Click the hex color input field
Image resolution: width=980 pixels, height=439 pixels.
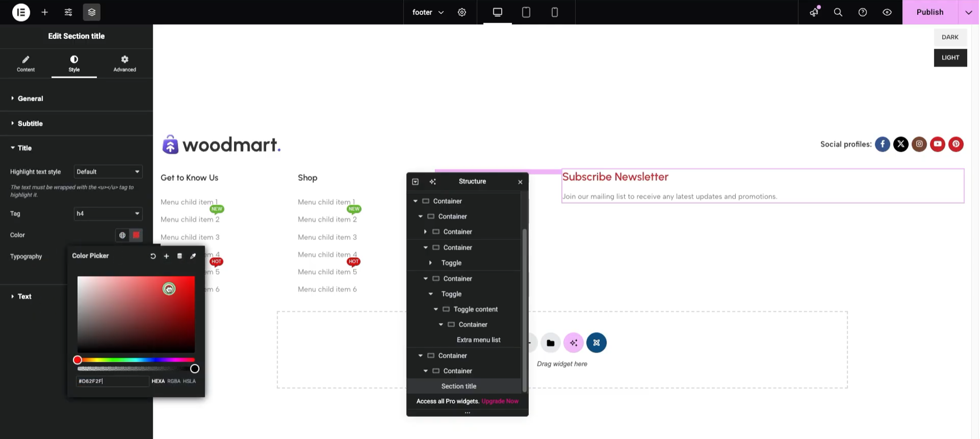coord(112,381)
